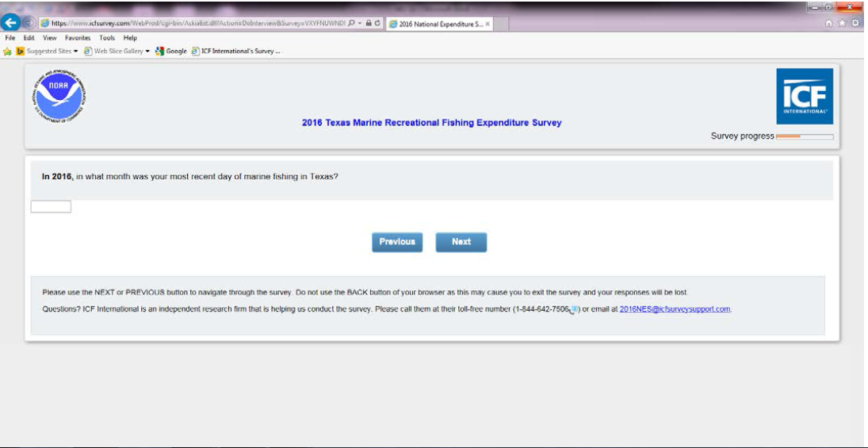The width and height of the screenshot is (868, 448).
Task: Click the search magnifier in address bar
Action: pyautogui.click(x=351, y=24)
